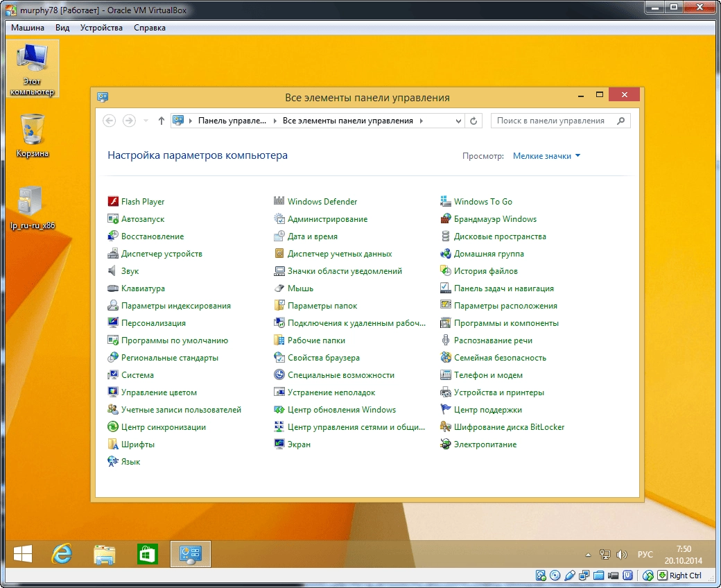Click Панель управле... breadcrumb segment
721x588 pixels.
coord(232,121)
